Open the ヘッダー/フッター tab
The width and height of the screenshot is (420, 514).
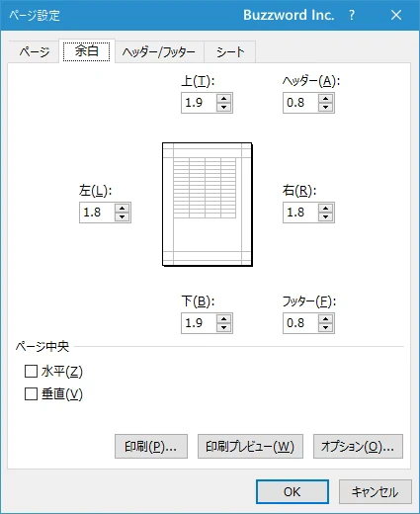coord(159,51)
